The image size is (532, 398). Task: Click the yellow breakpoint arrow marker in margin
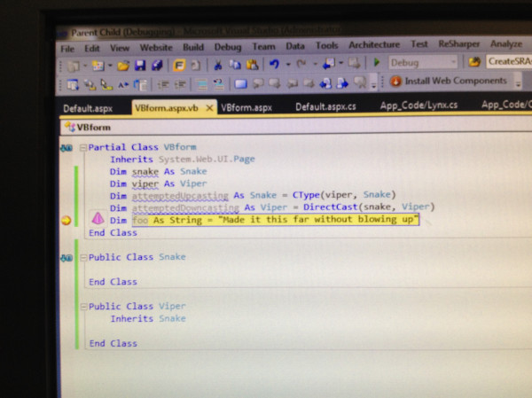click(x=66, y=221)
